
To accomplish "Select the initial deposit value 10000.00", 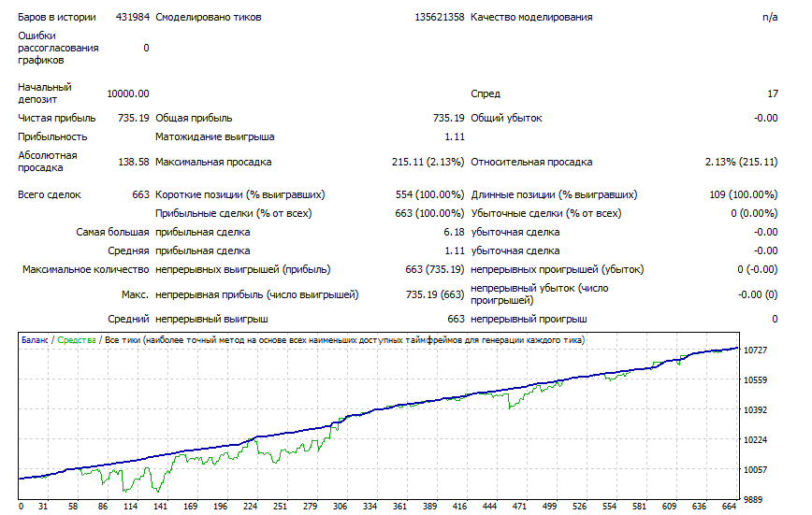I will pyautogui.click(x=128, y=93).
